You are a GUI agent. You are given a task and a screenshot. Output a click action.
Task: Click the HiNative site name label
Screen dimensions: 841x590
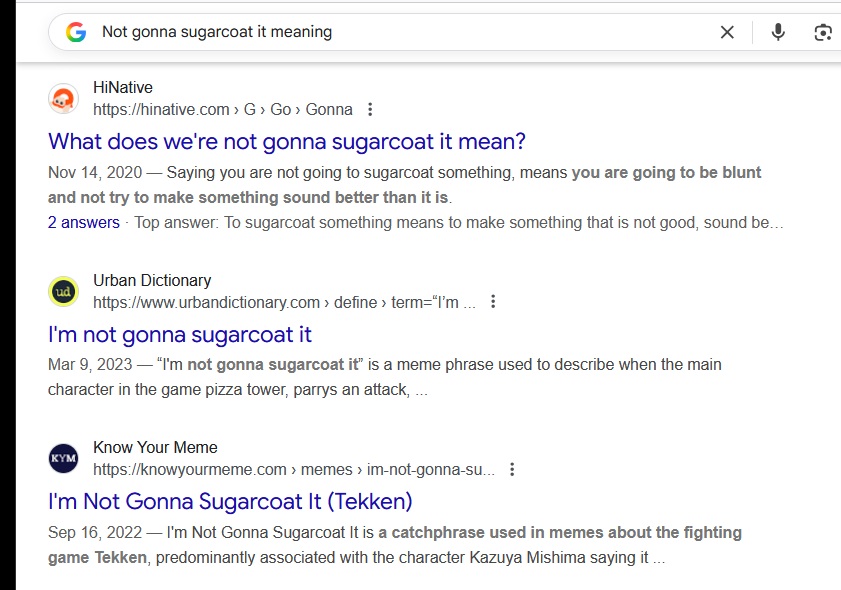click(123, 88)
